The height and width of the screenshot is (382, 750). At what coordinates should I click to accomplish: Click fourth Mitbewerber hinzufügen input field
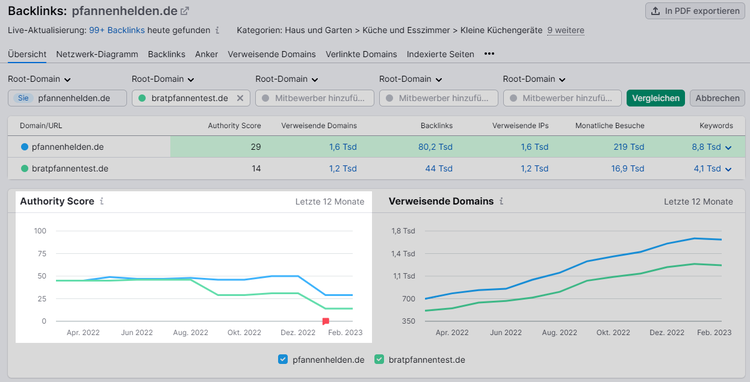click(439, 98)
